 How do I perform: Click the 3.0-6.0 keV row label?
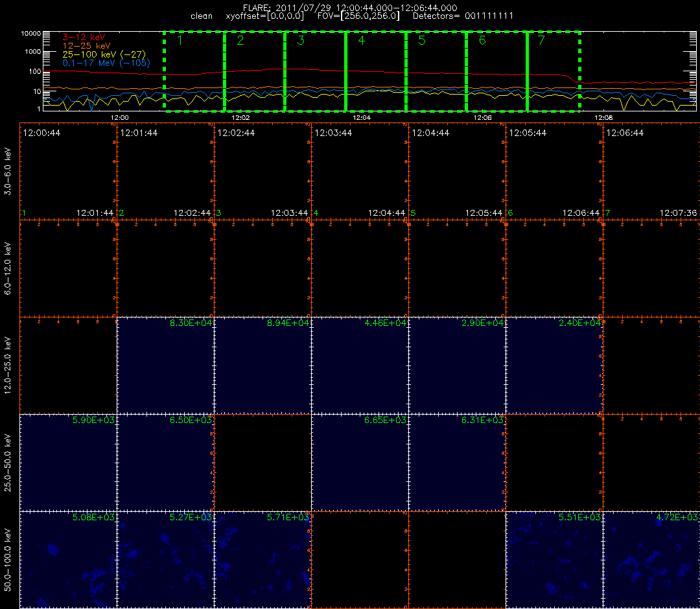[8, 172]
